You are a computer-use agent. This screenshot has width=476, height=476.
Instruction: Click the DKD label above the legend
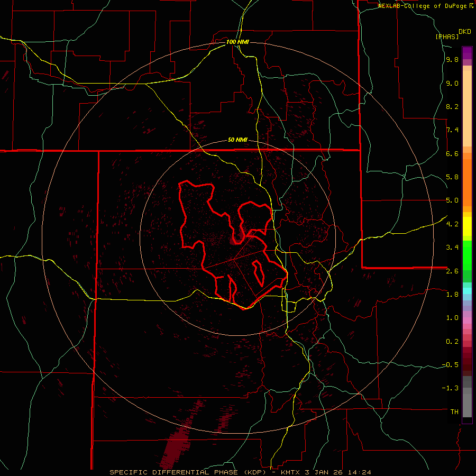click(465, 32)
